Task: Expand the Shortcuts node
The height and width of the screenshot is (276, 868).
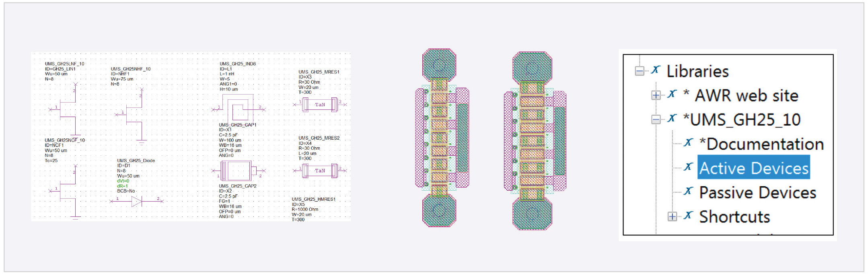Action: [672, 216]
